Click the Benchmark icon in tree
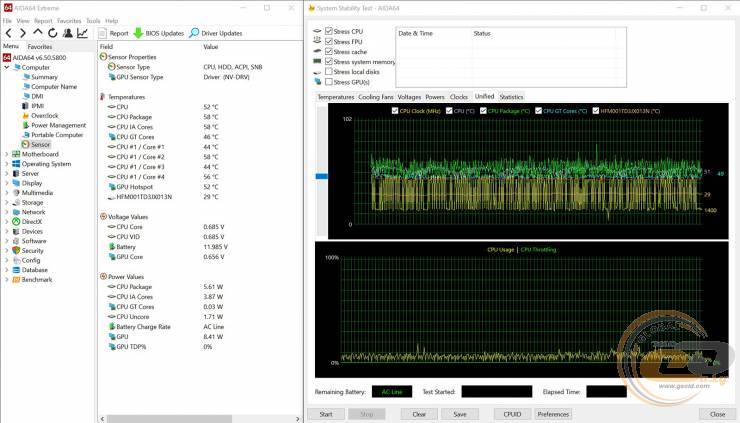The width and height of the screenshot is (740, 423). (x=16, y=279)
